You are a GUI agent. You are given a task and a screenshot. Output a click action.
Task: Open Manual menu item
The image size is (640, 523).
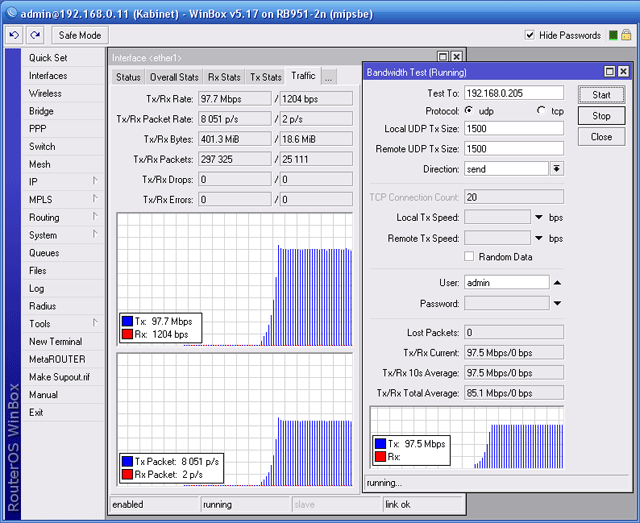click(63, 394)
